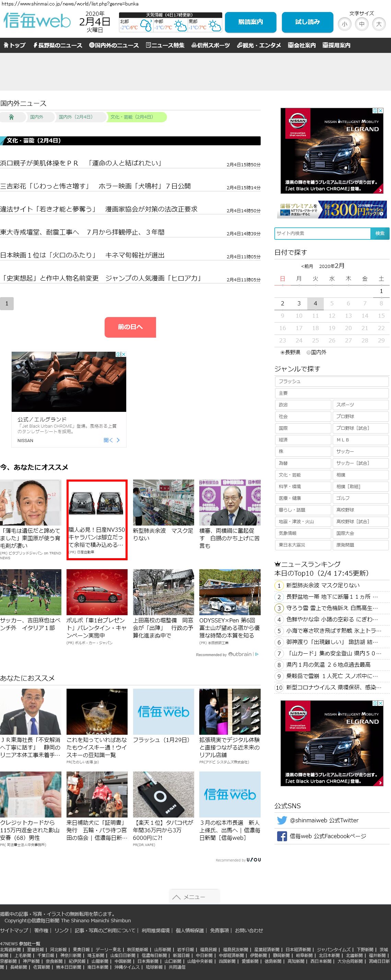
Task: Go to previous month in calendar
Action: pos(307,266)
